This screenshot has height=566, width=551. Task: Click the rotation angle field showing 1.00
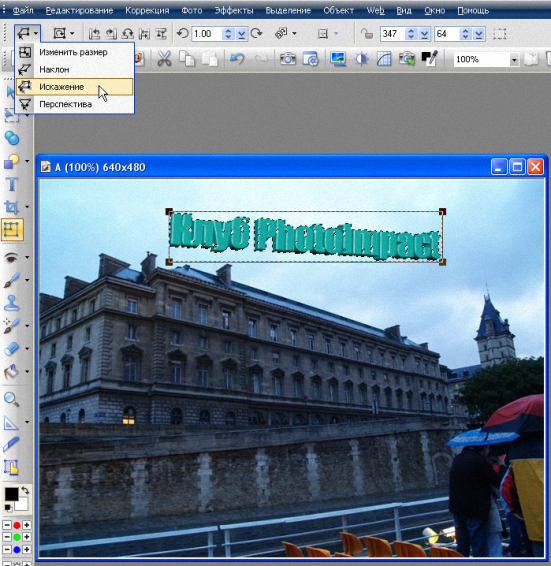[207, 34]
